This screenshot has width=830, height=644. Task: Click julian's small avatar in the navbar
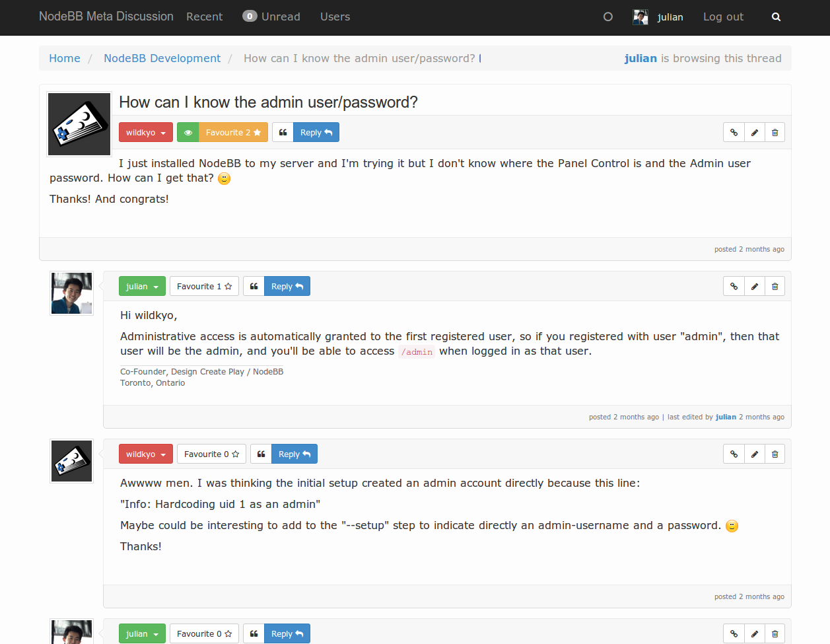pos(640,17)
